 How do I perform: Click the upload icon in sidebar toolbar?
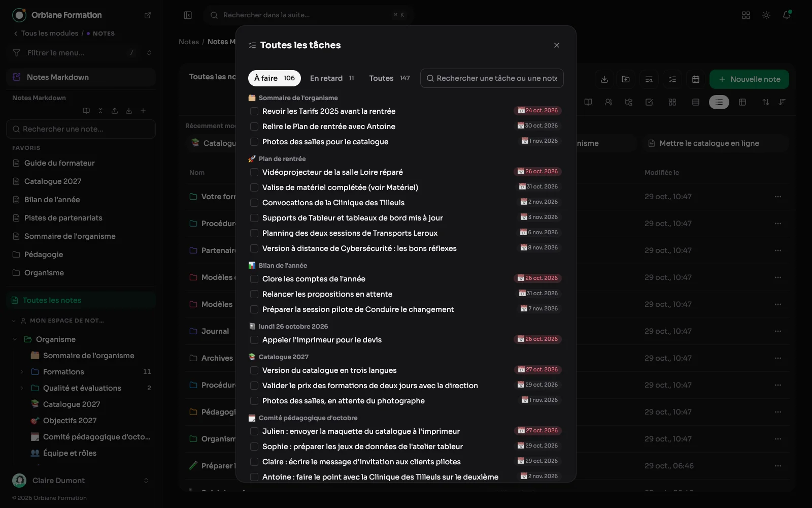point(115,111)
